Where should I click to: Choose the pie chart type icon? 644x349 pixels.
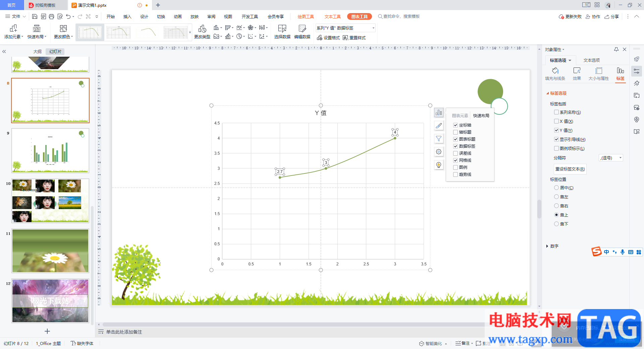239,36
